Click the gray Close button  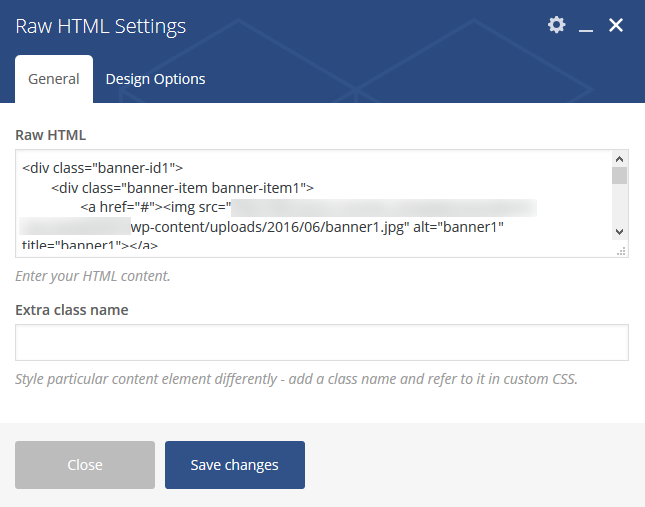pyautogui.click(x=85, y=465)
